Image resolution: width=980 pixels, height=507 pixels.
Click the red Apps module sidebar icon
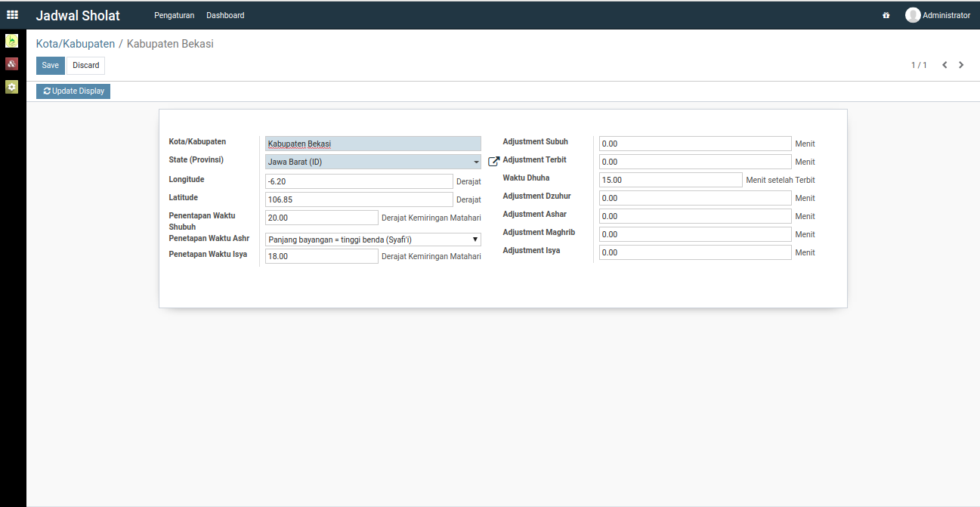point(11,64)
